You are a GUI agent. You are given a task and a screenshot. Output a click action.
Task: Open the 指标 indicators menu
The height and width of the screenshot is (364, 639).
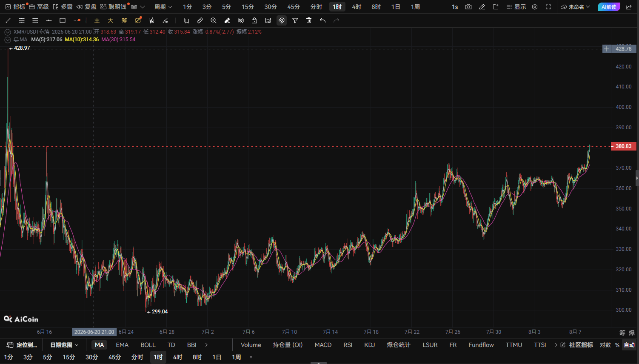[15, 7]
